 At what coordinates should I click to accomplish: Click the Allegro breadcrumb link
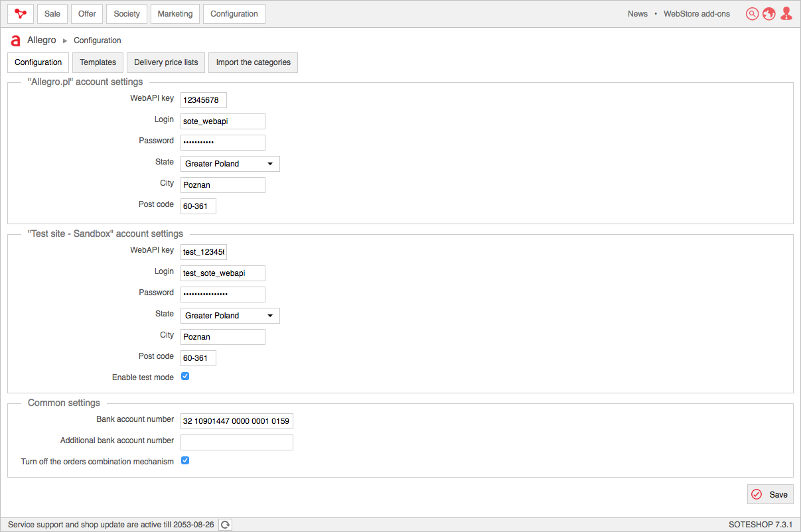pos(42,40)
